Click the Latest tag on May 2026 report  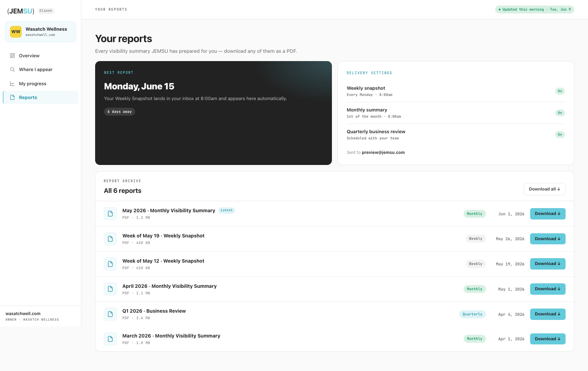click(x=226, y=210)
